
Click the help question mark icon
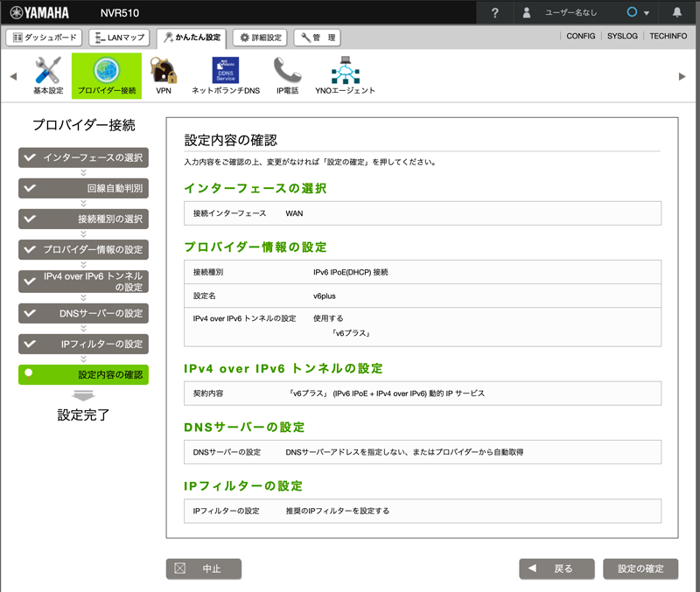click(494, 12)
